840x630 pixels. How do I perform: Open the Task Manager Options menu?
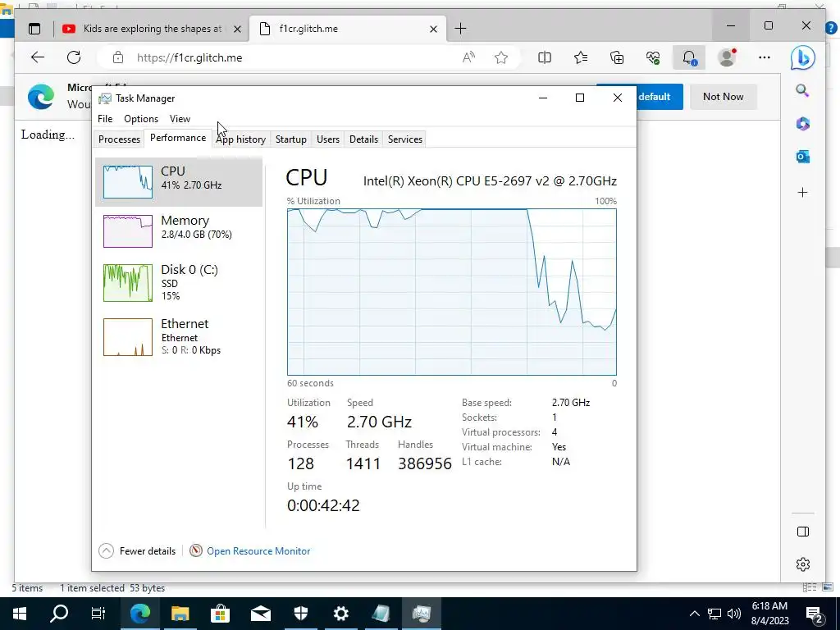(x=141, y=119)
